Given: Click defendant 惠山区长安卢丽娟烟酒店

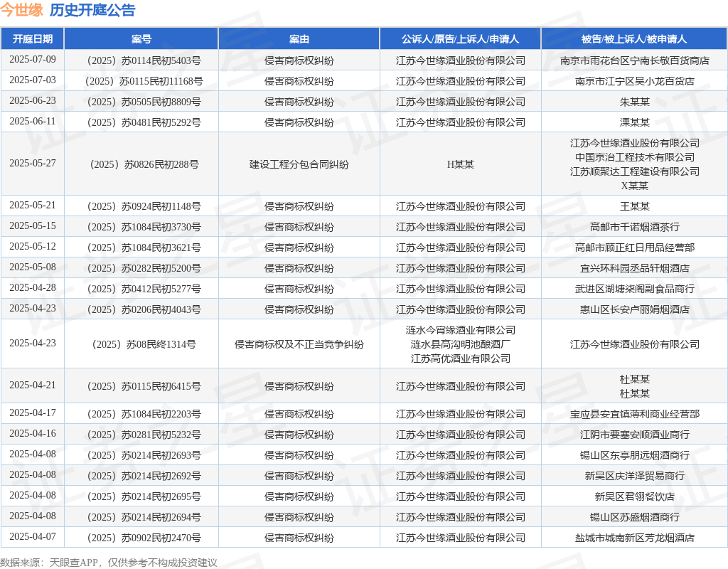Looking at the screenshot, I should pos(635,309).
